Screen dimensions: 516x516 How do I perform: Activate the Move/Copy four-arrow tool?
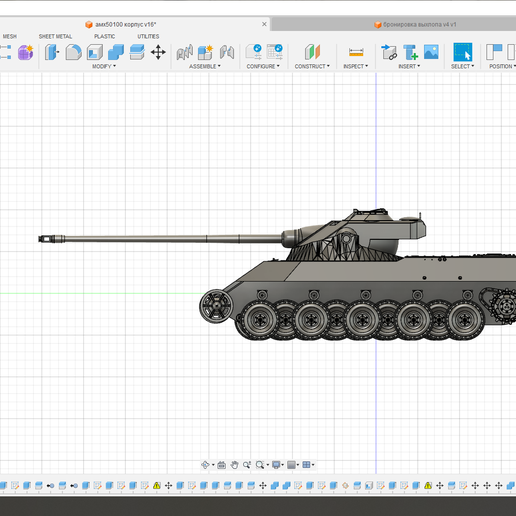[158, 52]
